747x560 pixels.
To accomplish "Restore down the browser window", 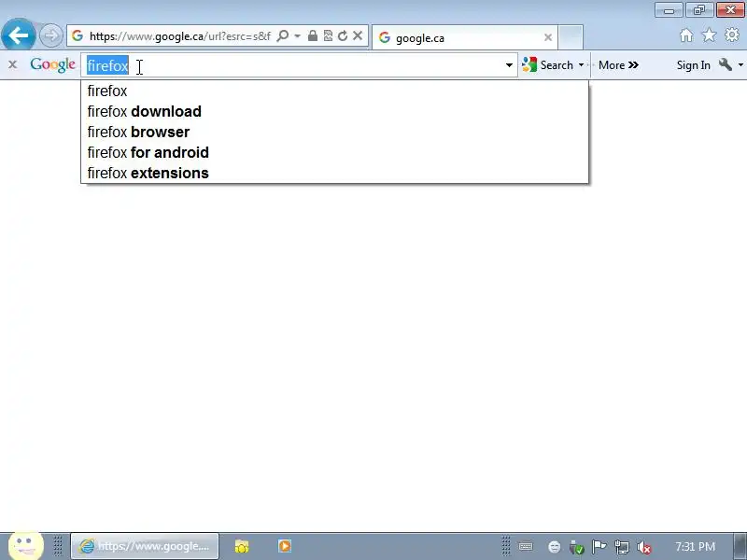I will coord(698,9).
